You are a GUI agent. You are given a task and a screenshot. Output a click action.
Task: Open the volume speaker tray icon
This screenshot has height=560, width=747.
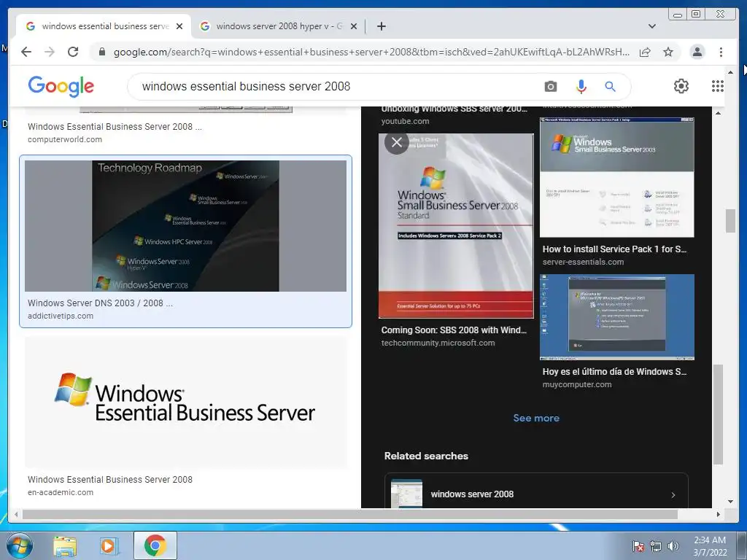point(673,546)
